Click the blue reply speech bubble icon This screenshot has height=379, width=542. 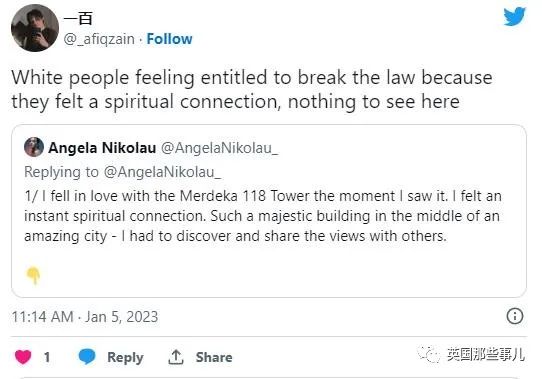pos(87,357)
